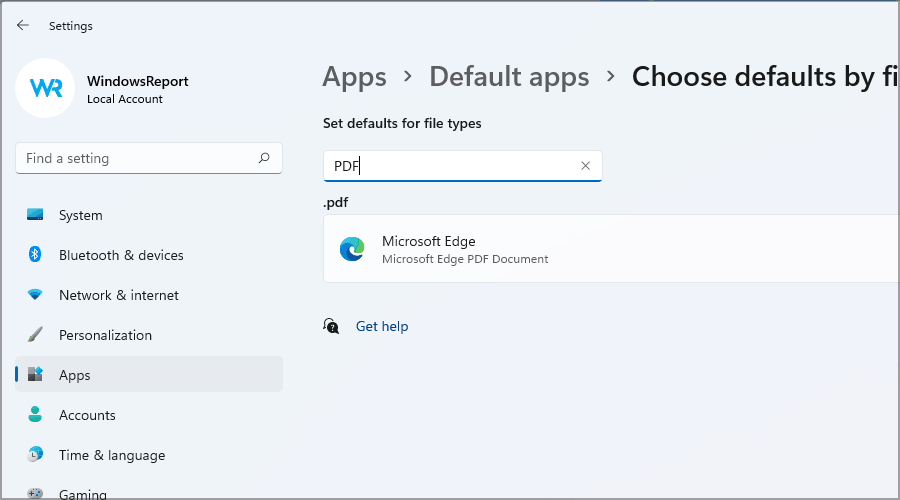This screenshot has width=900, height=500.
Task: Focus the Find a setting search box
Action: tap(149, 158)
